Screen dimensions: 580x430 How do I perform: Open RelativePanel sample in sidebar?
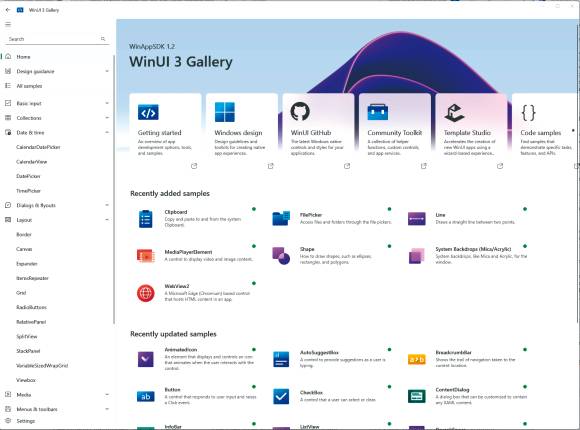point(31,322)
